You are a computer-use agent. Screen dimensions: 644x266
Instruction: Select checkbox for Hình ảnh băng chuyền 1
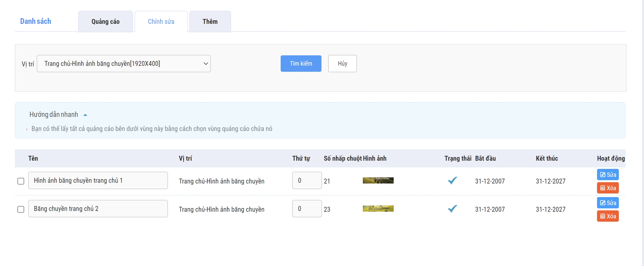pyautogui.click(x=21, y=181)
